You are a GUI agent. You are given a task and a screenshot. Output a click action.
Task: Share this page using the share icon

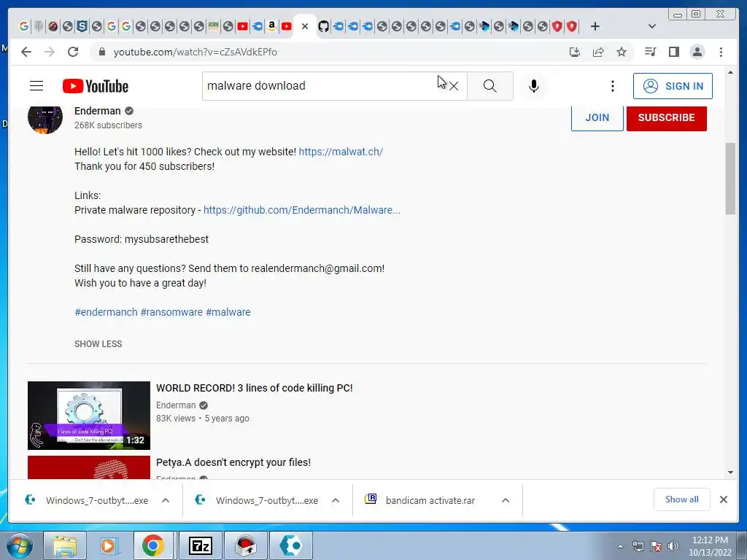tap(598, 52)
